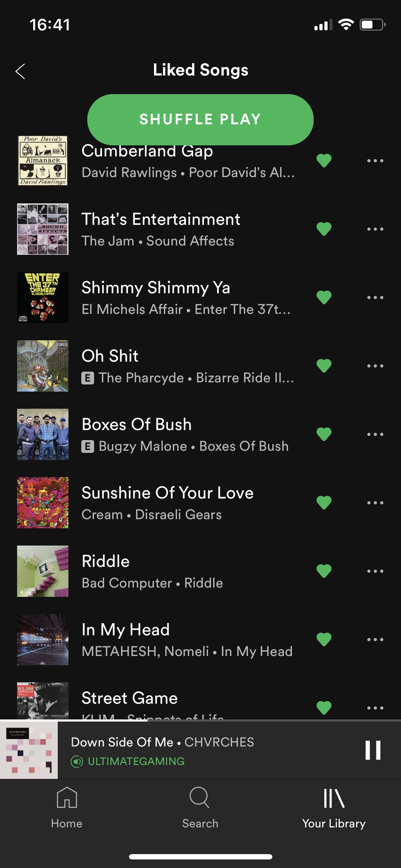Unlike In My Head via heart icon
The width and height of the screenshot is (401, 868).
click(324, 640)
